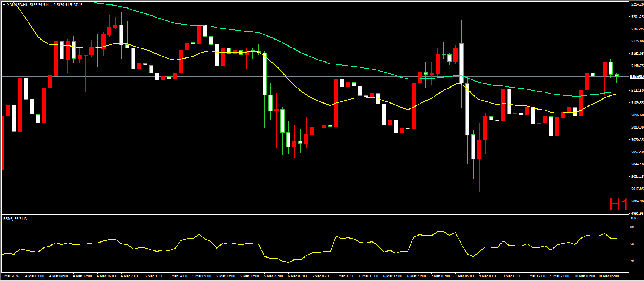The height and width of the screenshot is (281, 644).
Task: Click the RSI scale level 80 label
Action: tap(632, 227)
